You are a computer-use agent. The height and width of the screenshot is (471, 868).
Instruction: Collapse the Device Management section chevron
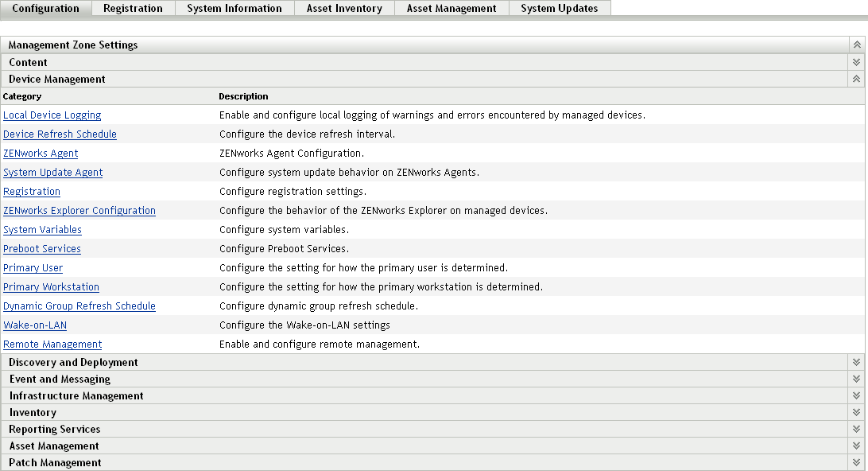pos(856,79)
